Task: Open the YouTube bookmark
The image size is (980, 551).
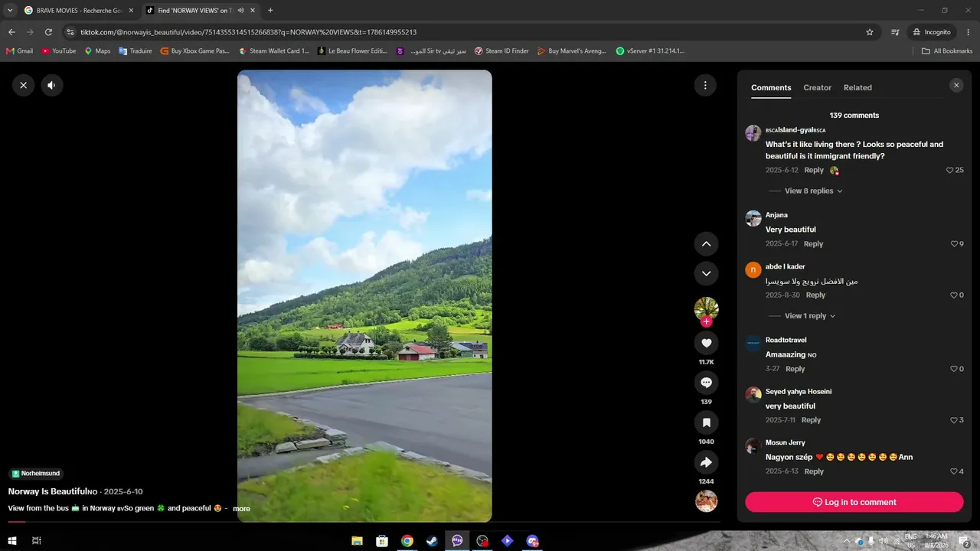Action: pos(59,51)
